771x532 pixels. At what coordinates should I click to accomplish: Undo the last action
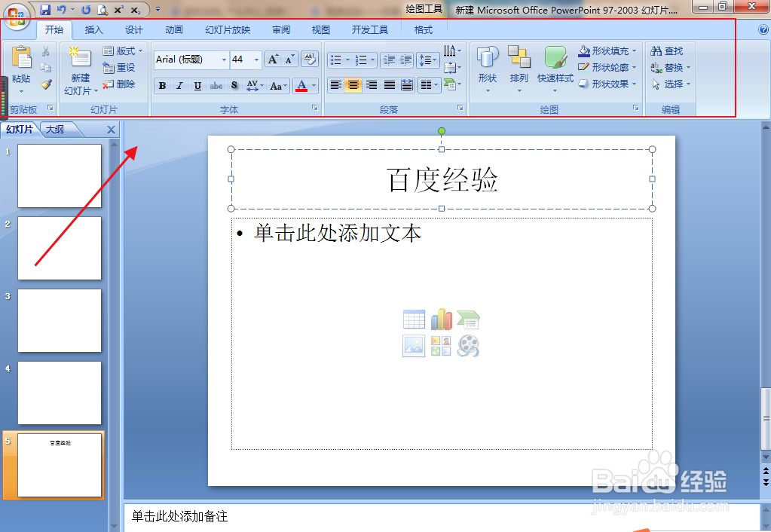(x=62, y=9)
